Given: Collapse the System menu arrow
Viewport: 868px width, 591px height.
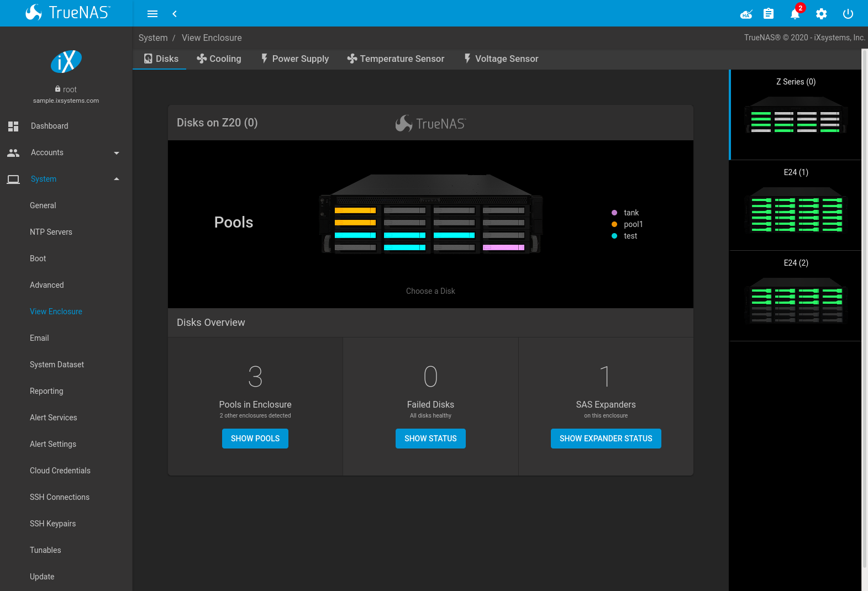Looking at the screenshot, I should (x=116, y=179).
